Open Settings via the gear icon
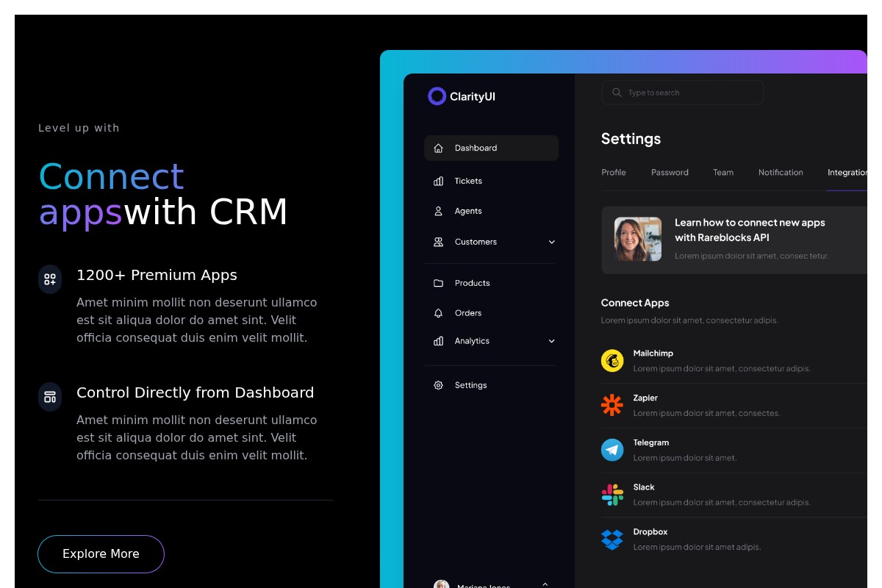This screenshot has height=588, width=882. [x=438, y=385]
